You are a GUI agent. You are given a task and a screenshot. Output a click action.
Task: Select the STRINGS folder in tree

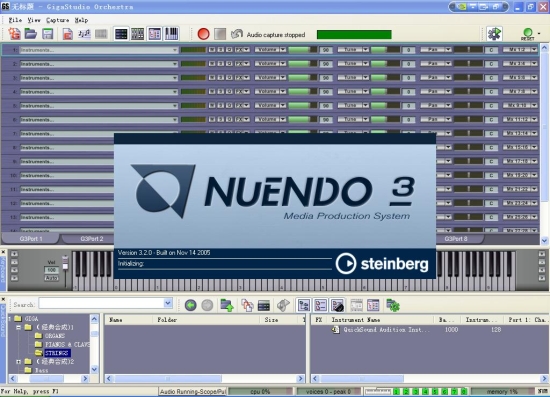coord(58,353)
